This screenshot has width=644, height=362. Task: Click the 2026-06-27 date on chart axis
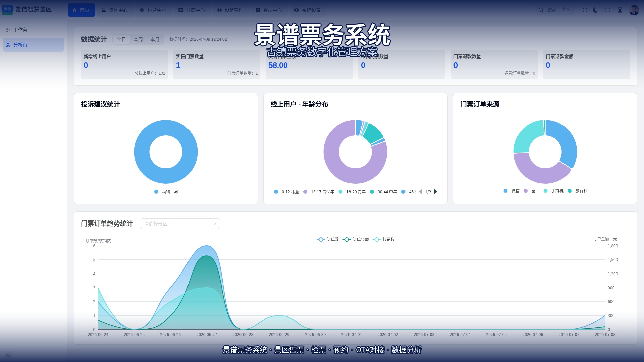[207, 335]
